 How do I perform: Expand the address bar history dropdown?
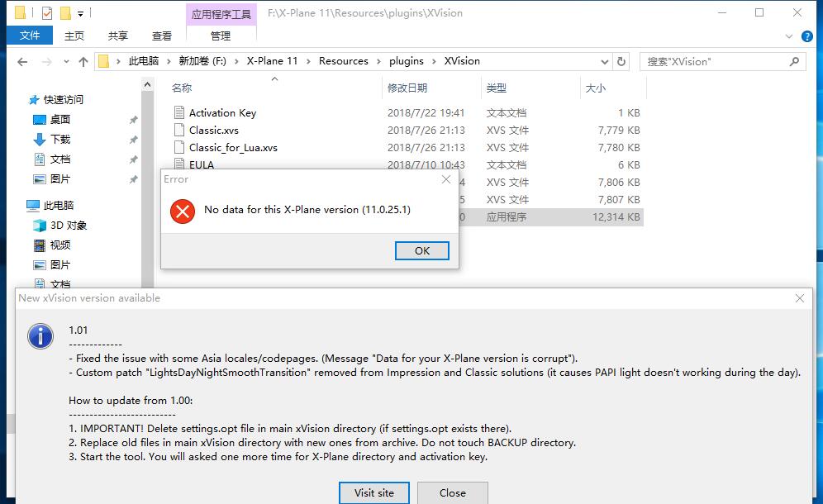(x=605, y=61)
